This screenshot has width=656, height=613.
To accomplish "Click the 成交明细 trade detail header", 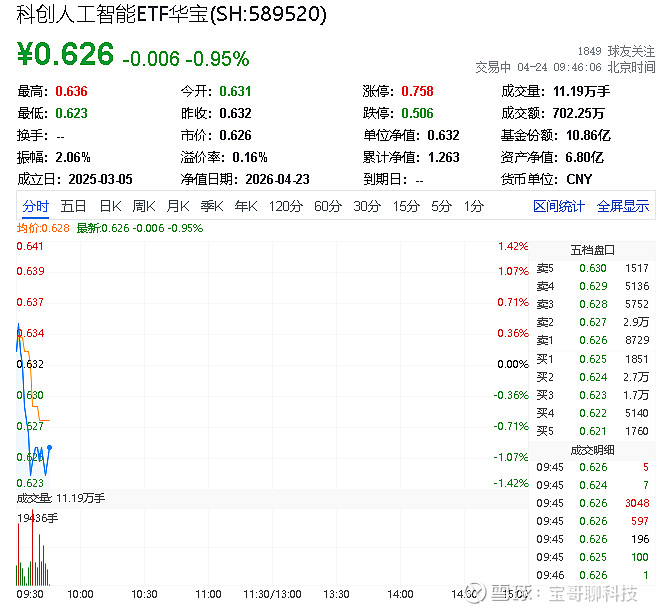I will (592, 450).
